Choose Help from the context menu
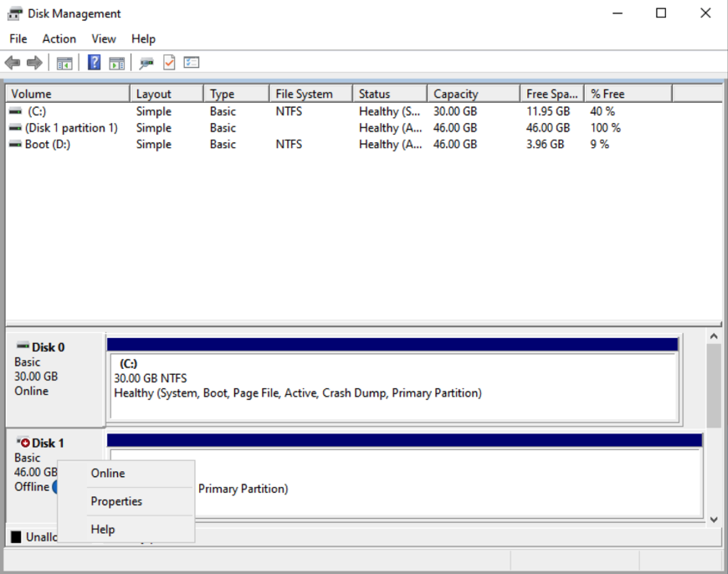 pos(126,530)
